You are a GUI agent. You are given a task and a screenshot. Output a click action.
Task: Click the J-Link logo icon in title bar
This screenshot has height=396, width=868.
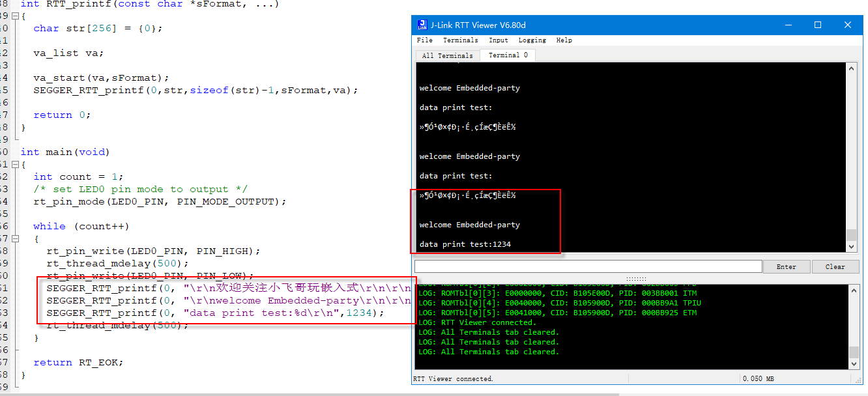(x=422, y=25)
